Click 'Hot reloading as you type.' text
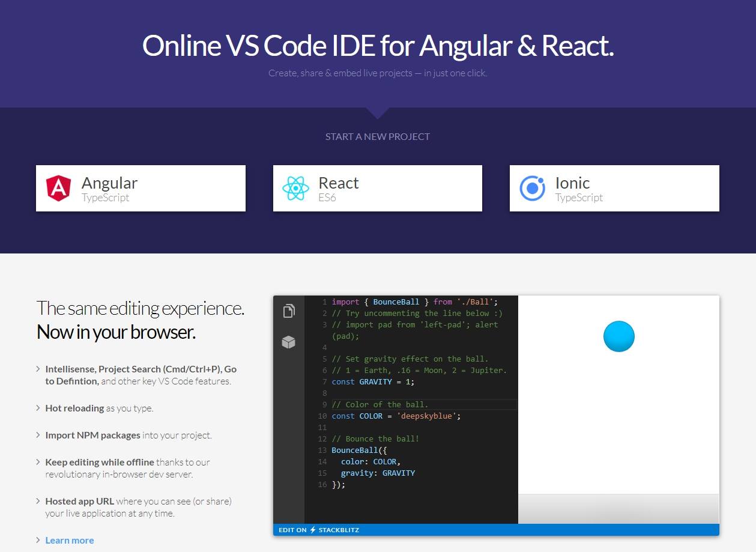The height and width of the screenshot is (552, 756). pyautogui.click(x=99, y=408)
